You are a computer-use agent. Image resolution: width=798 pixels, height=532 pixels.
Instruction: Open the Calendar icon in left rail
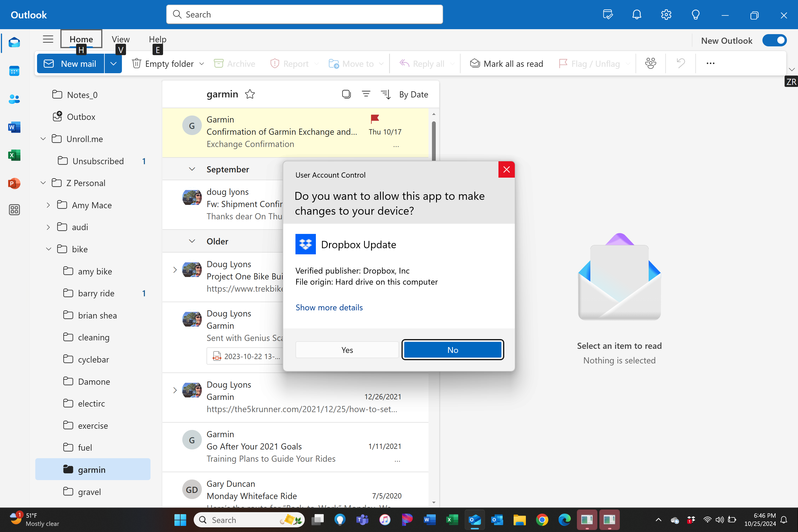coord(14,71)
